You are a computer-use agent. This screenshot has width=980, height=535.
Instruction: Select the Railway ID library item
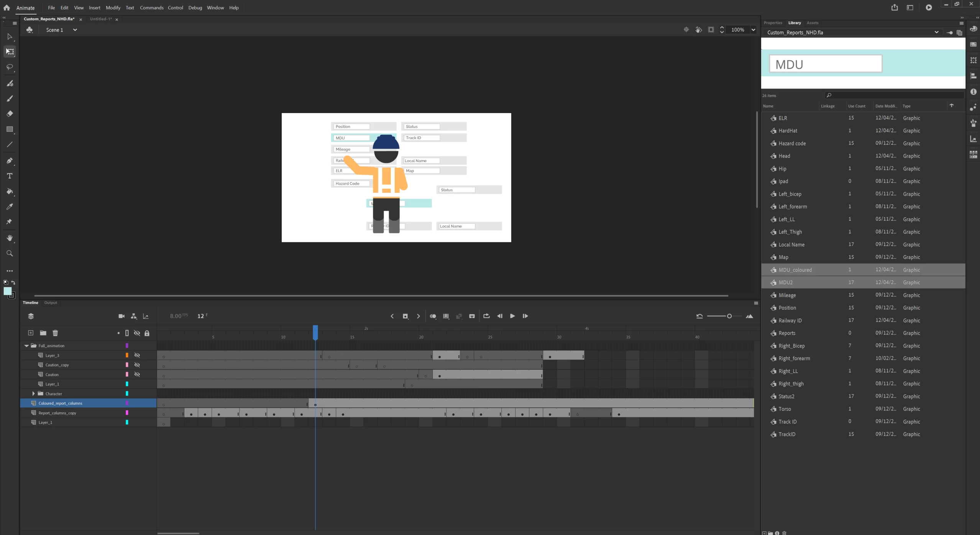[x=790, y=320]
